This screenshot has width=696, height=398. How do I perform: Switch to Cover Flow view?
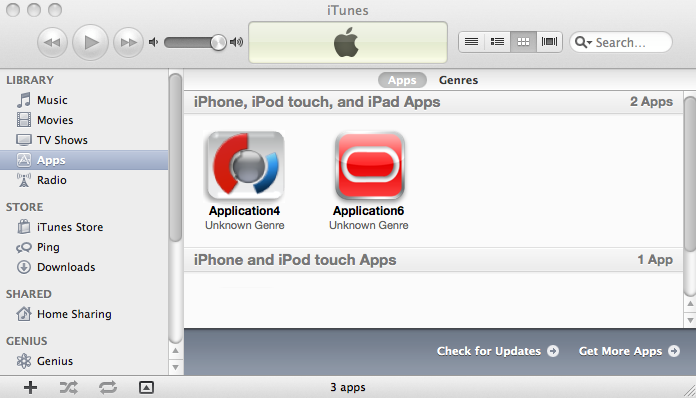(550, 42)
